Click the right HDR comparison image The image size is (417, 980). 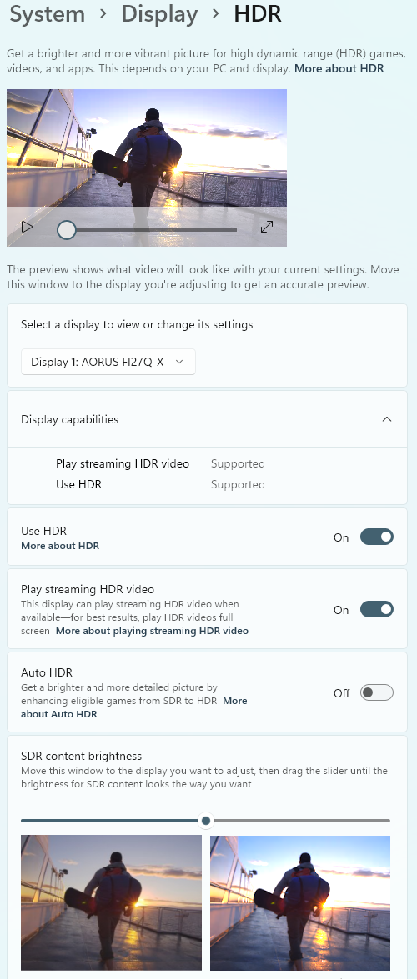pos(300,902)
